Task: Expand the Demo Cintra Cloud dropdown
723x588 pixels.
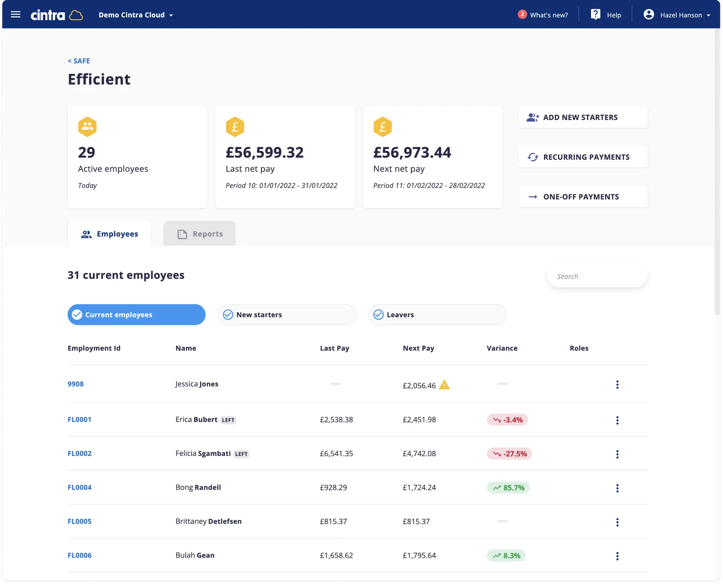Action: pyautogui.click(x=136, y=15)
